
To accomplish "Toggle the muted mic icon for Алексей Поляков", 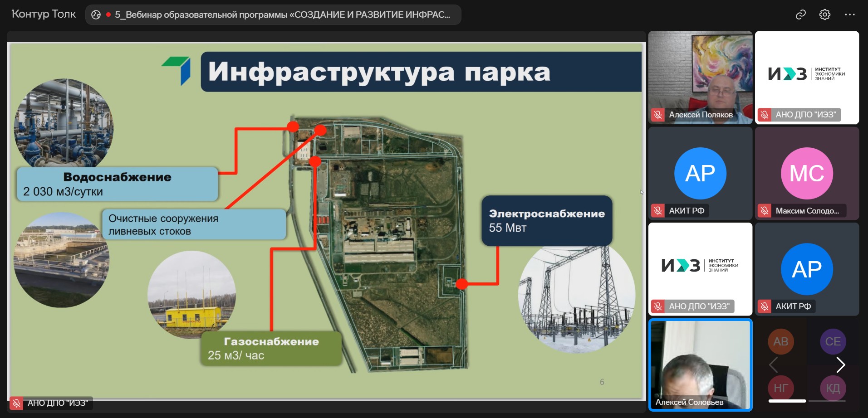I will click(x=658, y=115).
